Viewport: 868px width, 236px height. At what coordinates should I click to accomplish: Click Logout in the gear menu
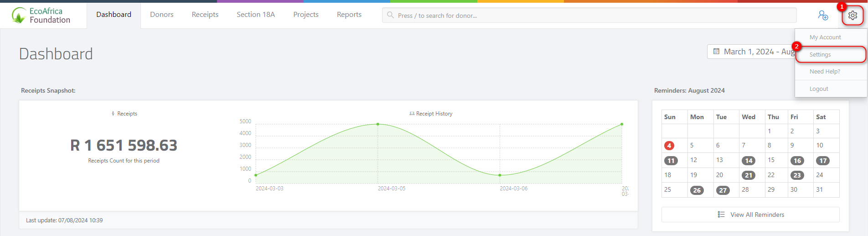tap(819, 89)
